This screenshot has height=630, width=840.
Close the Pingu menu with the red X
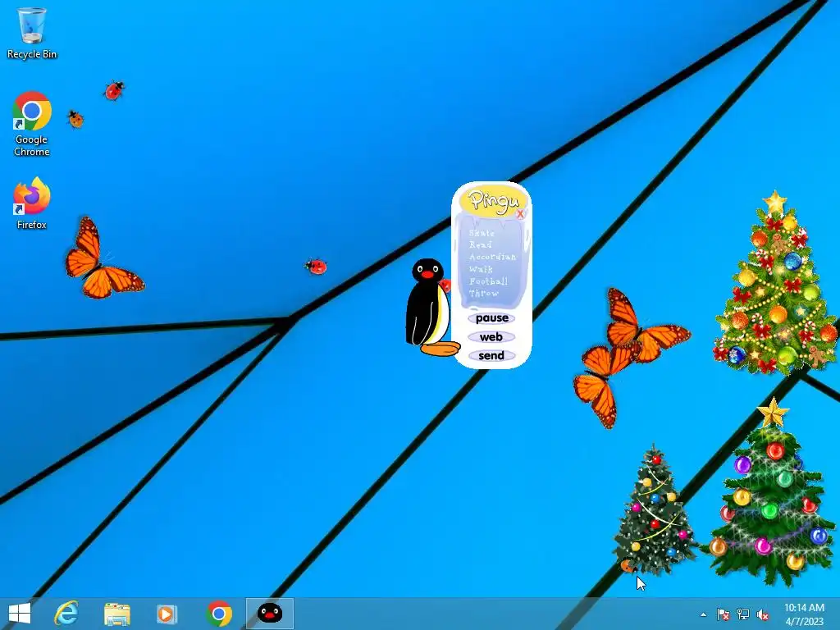520,214
